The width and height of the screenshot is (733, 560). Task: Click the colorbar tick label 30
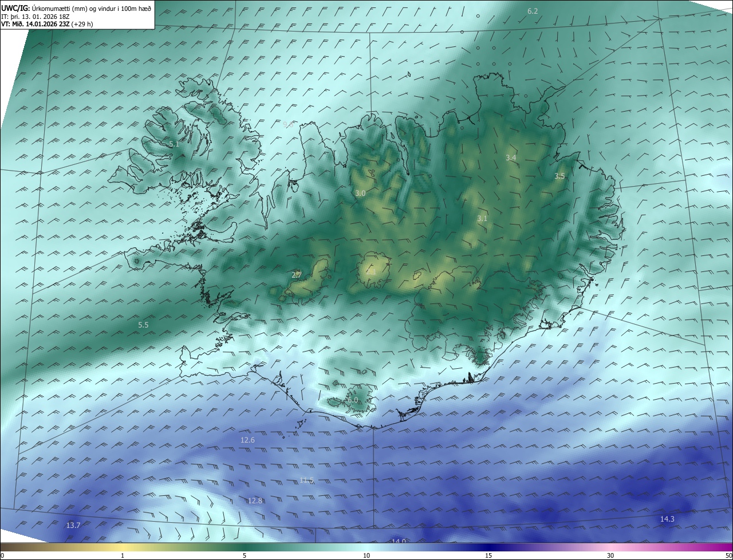point(610,555)
